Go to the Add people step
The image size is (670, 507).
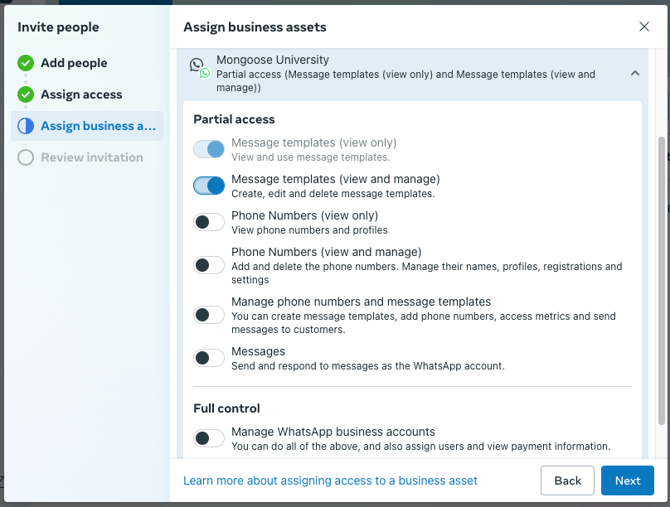[x=74, y=63]
